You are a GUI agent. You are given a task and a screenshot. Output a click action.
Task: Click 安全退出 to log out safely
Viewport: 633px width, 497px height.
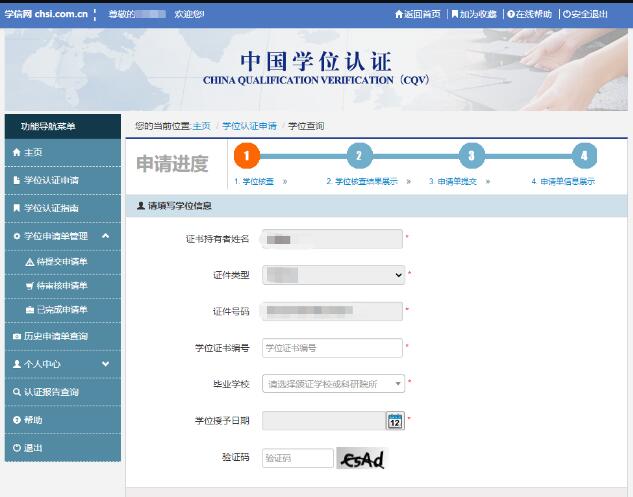586,15
